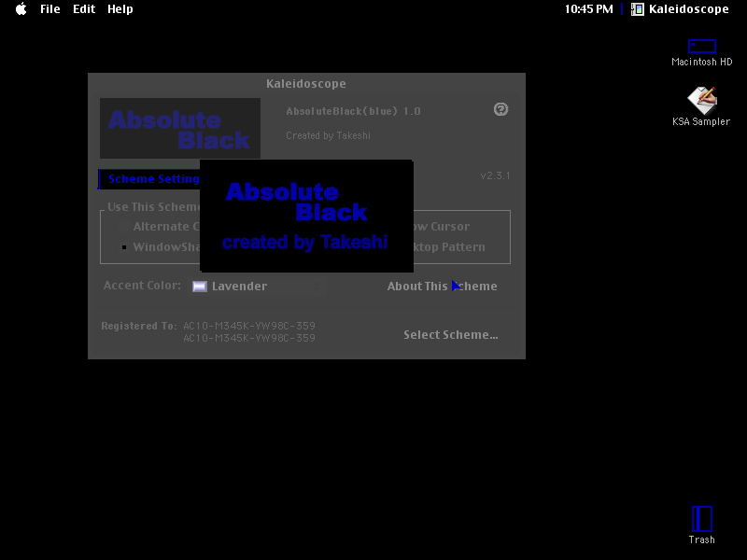This screenshot has width=747, height=560.
Task: Click the menu bar clock
Action: 589,9
